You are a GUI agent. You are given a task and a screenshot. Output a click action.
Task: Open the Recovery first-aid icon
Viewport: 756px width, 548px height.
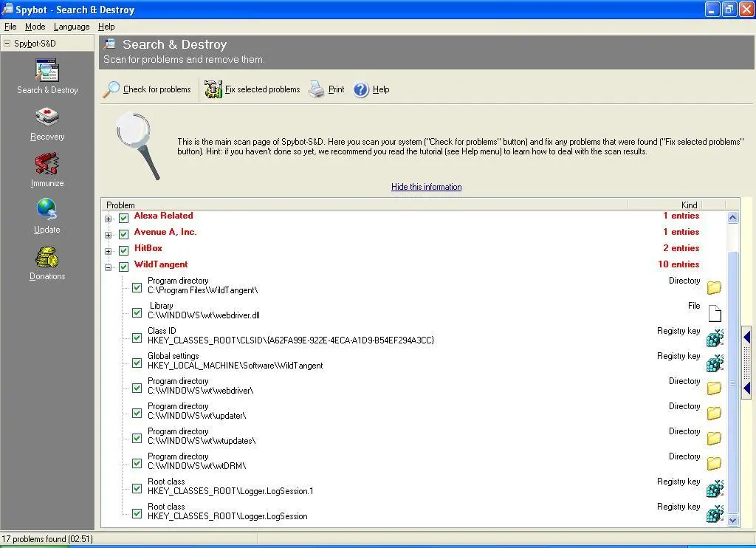click(47, 117)
